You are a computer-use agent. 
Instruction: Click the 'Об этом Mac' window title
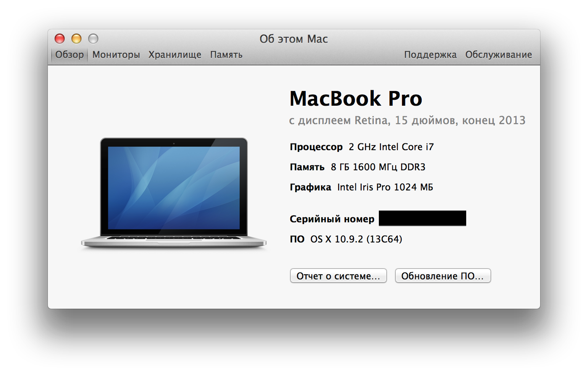pos(294,39)
